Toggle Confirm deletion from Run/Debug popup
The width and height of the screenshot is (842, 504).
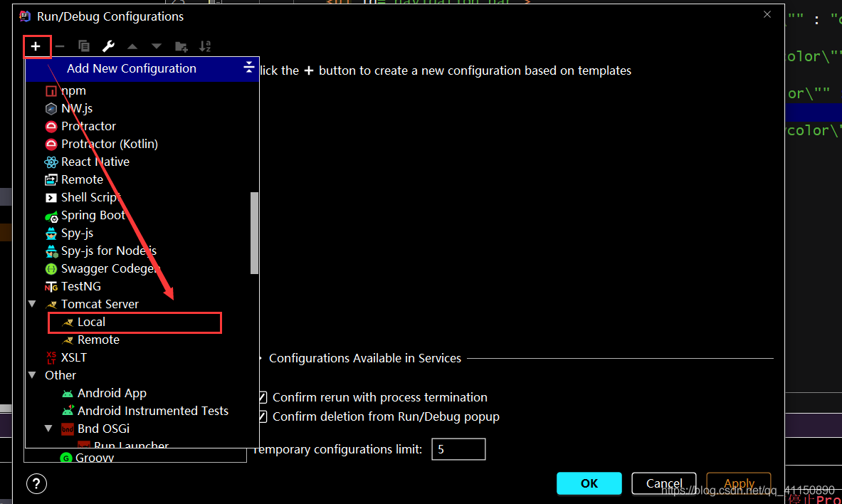tap(263, 417)
